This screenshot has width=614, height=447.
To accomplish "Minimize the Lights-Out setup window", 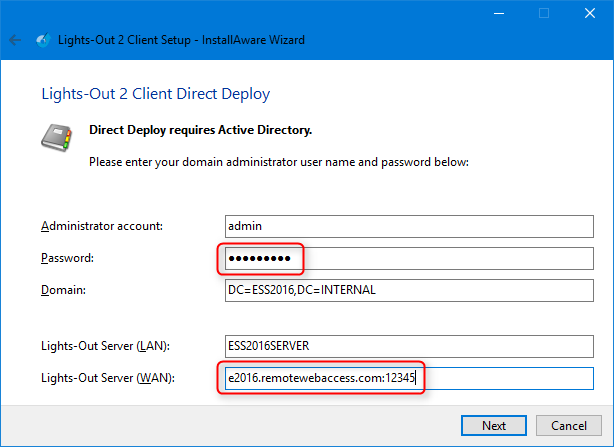I will pyautogui.click(x=499, y=14).
